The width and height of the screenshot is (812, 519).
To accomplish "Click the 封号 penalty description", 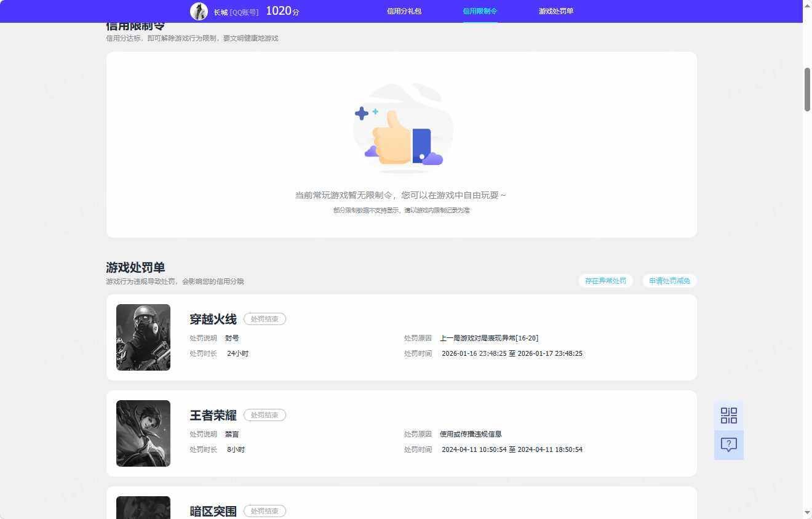I will [232, 338].
